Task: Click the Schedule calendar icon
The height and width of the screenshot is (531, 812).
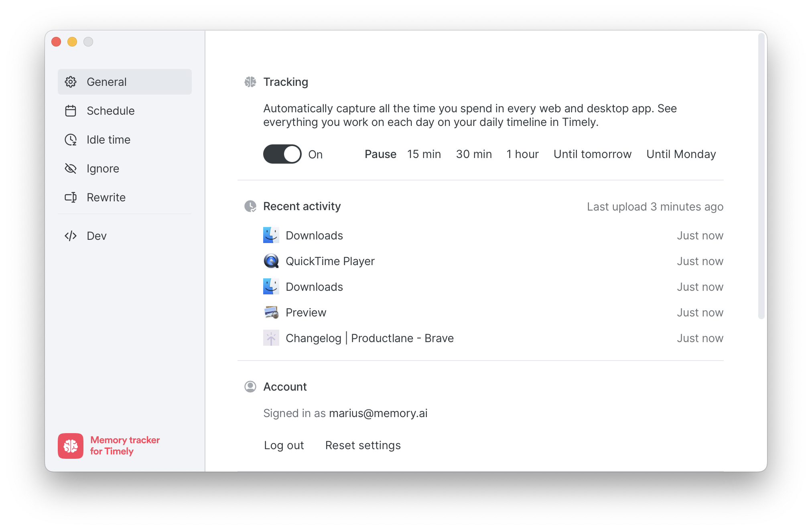Action: coord(71,111)
